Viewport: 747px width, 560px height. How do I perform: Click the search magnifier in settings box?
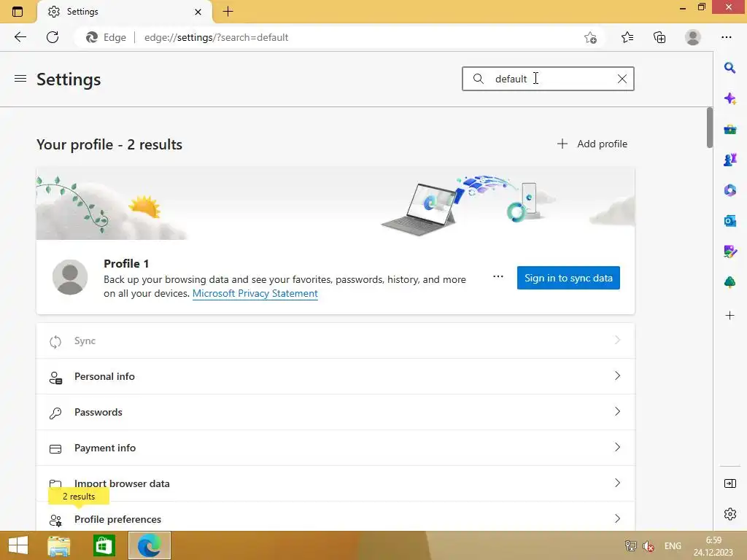click(x=479, y=79)
